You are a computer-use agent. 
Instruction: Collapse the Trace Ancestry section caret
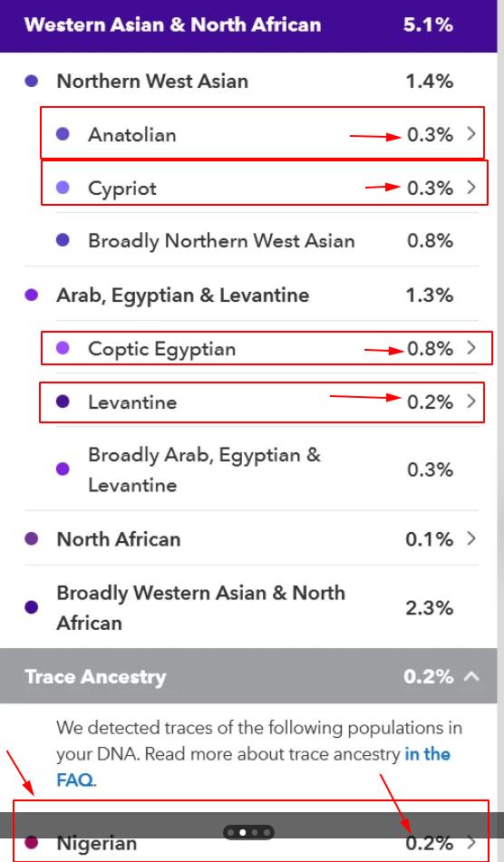click(471, 676)
